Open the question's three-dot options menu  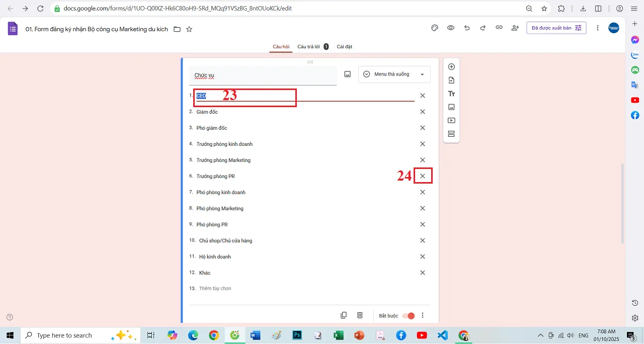(x=423, y=315)
